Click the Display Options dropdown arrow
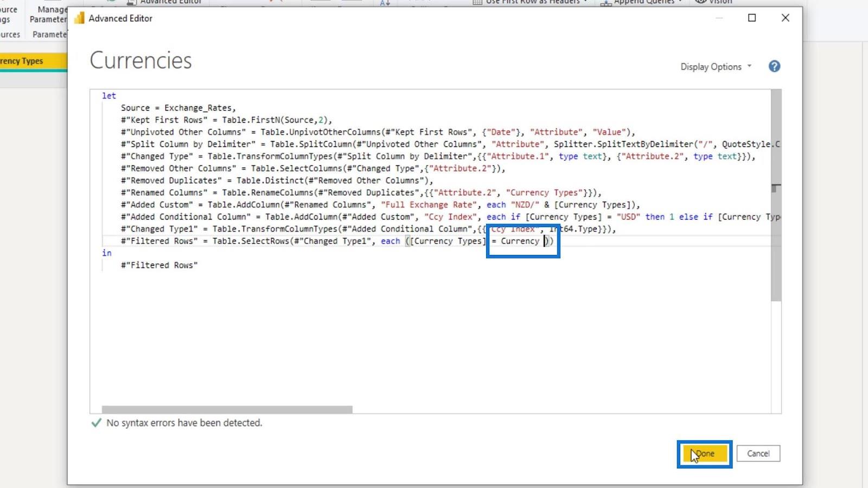Screen dimensions: 868x488 point(749,66)
